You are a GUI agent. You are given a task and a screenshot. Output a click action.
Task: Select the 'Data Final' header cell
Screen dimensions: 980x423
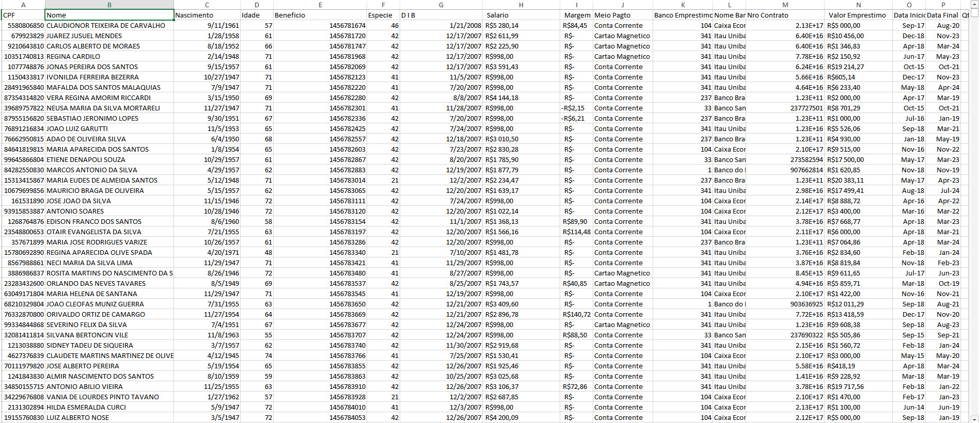[943, 15]
